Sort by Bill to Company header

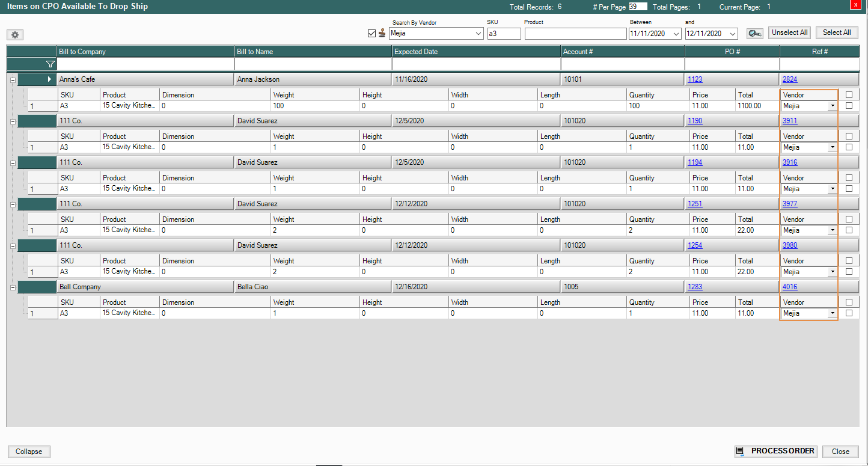pos(145,52)
